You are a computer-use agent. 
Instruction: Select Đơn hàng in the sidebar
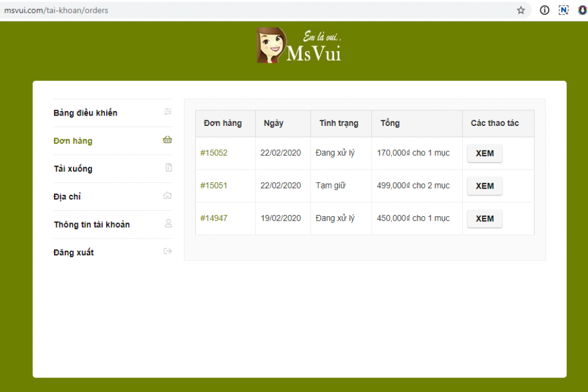pyautogui.click(x=73, y=141)
